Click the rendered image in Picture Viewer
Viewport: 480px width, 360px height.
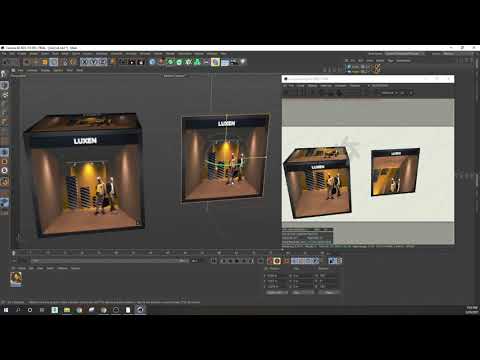[368, 174]
